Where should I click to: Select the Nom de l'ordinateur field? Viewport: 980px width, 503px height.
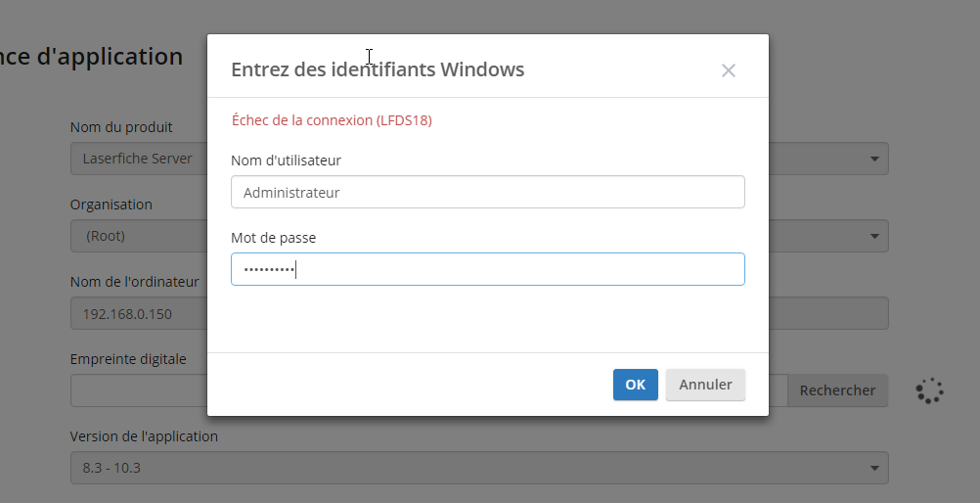[x=137, y=314]
